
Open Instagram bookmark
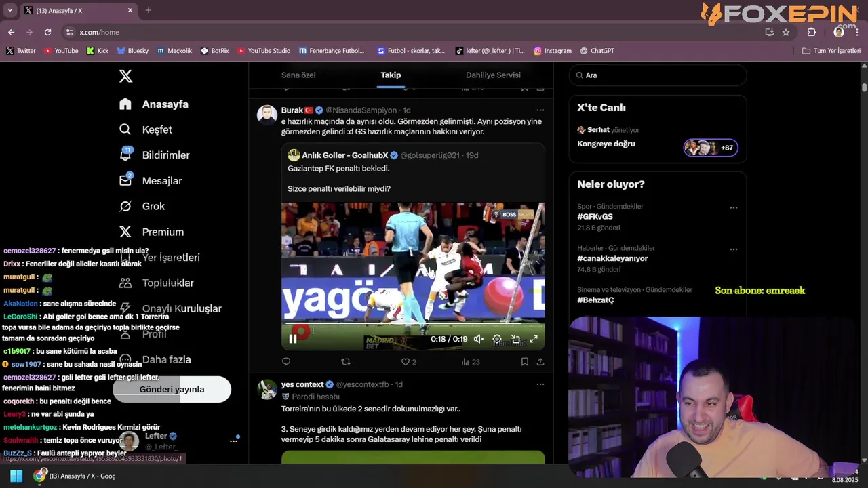[x=553, y=51]
